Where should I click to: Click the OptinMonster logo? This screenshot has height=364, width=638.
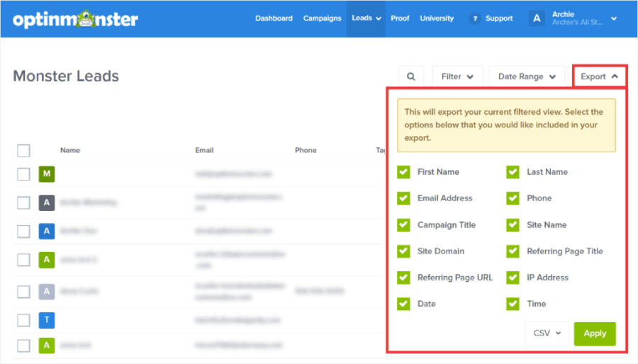click(x=75, y=18)
